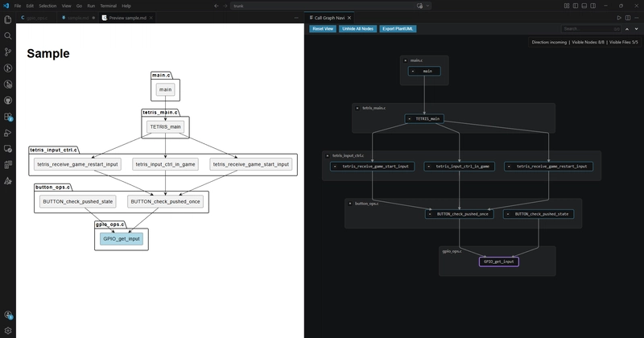Switch to the gpio_ops.c tab
This screenshot has width=644, height=338.
tap(35, 18)
